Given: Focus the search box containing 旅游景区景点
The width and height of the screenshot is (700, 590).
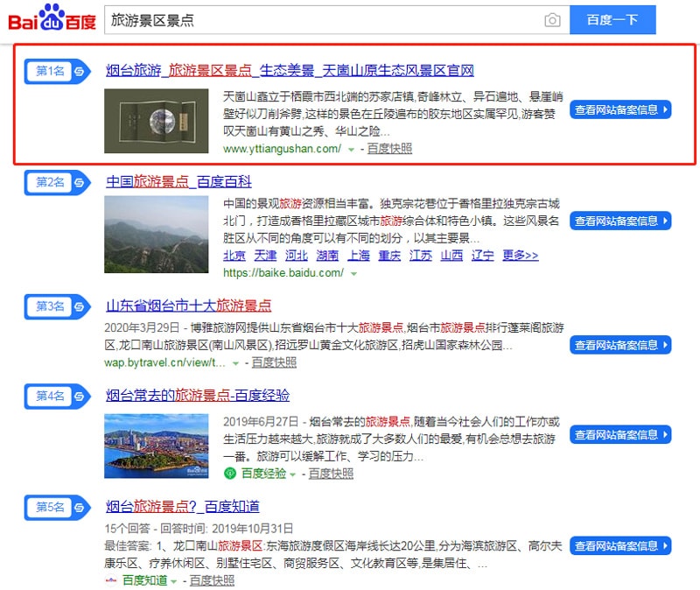Looking at the screenshot, I should pos(337,20).
